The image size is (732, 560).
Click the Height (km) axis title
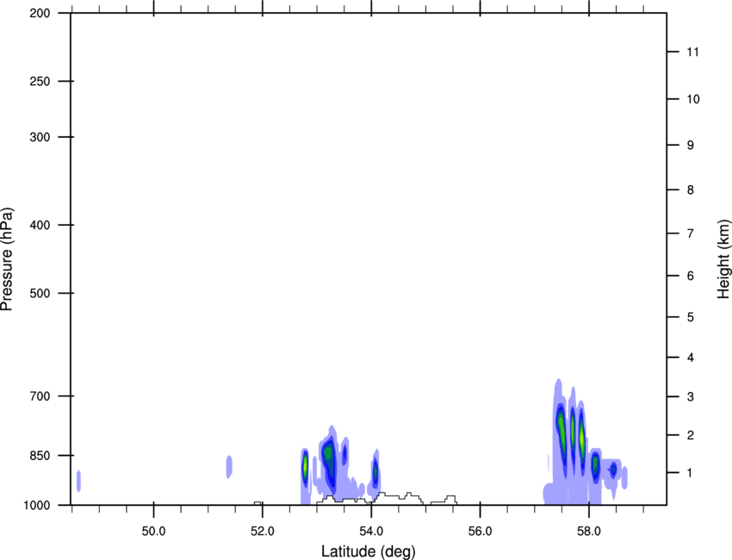723,259
